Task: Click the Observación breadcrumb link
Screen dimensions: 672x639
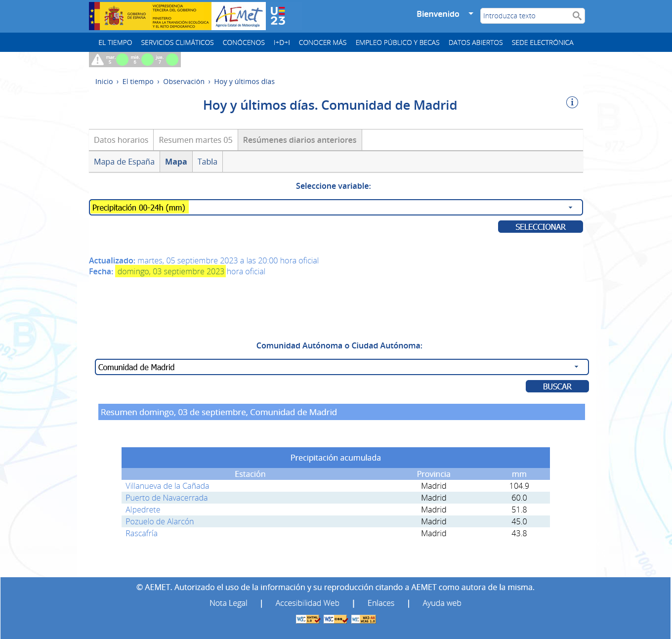Action: coord(183,82)
